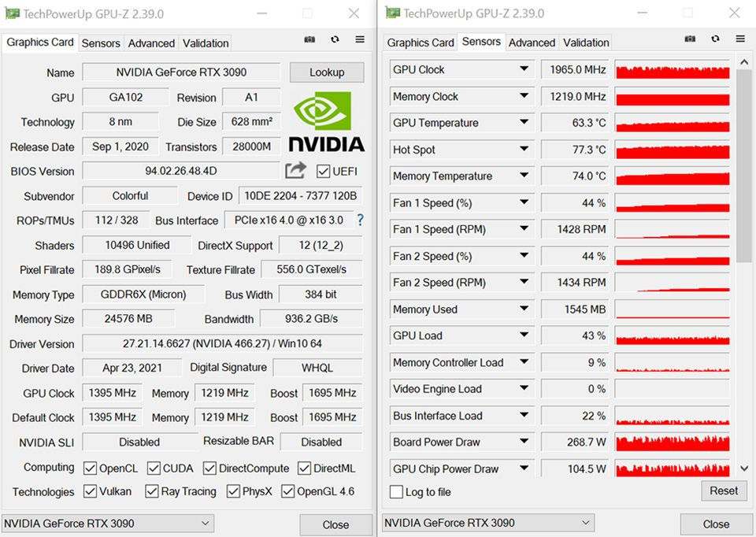Toggle the Ray Tracing checkbox
The height and width of the screenshot is (537, 756).
(x=149, y=491)
